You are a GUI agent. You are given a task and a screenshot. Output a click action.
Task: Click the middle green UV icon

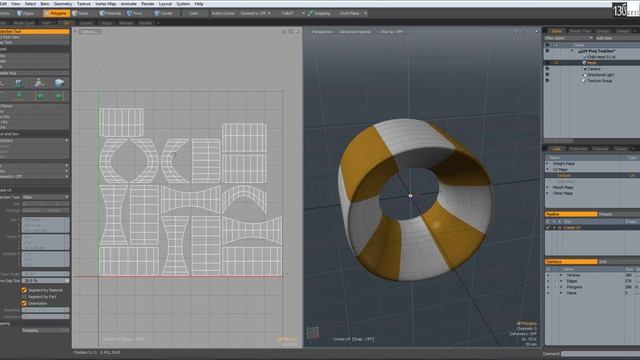coord(40,96)
